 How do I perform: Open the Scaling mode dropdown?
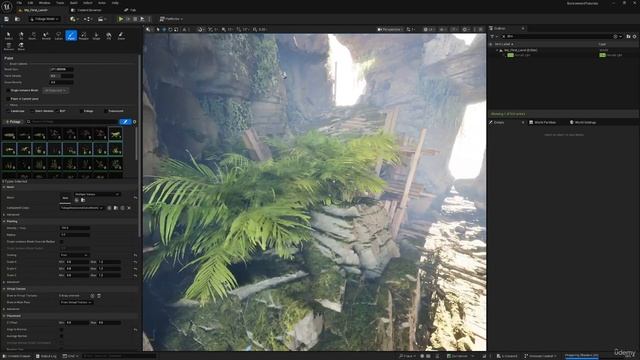click(74, 255)
